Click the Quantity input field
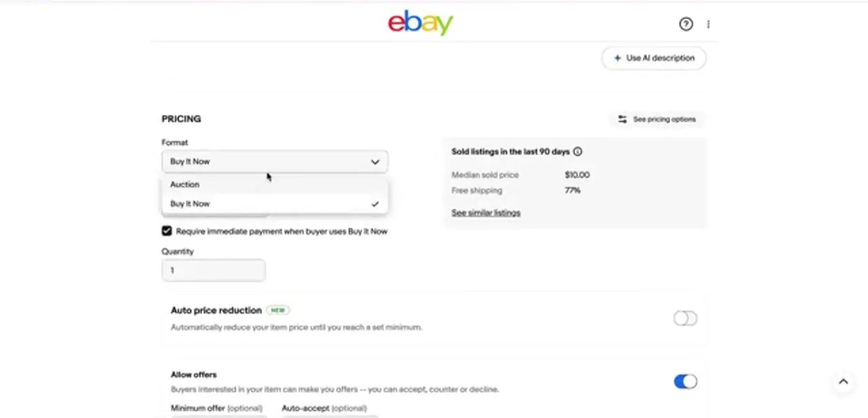The image size is (868, 418). [x=214, y=270]
